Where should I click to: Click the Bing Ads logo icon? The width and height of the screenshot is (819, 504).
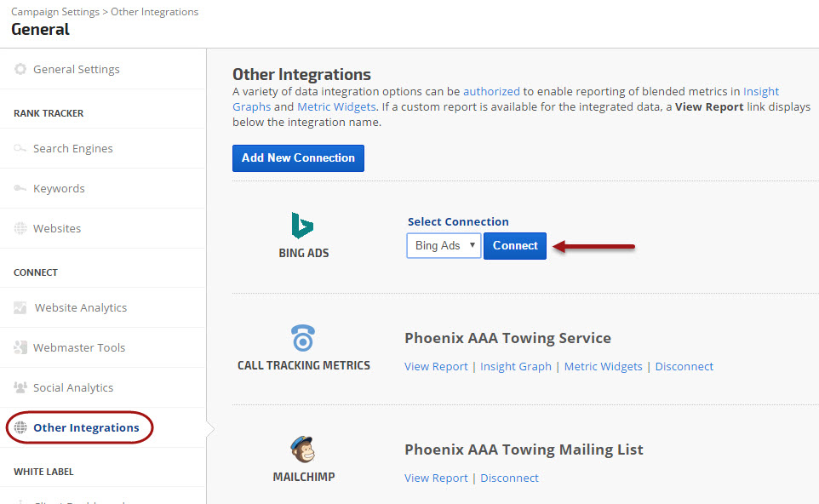click(x=302, y=226)
